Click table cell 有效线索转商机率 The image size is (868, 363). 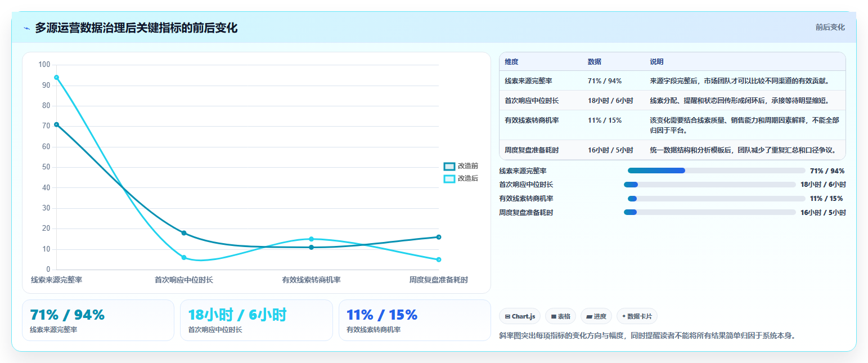click(532, 120)
